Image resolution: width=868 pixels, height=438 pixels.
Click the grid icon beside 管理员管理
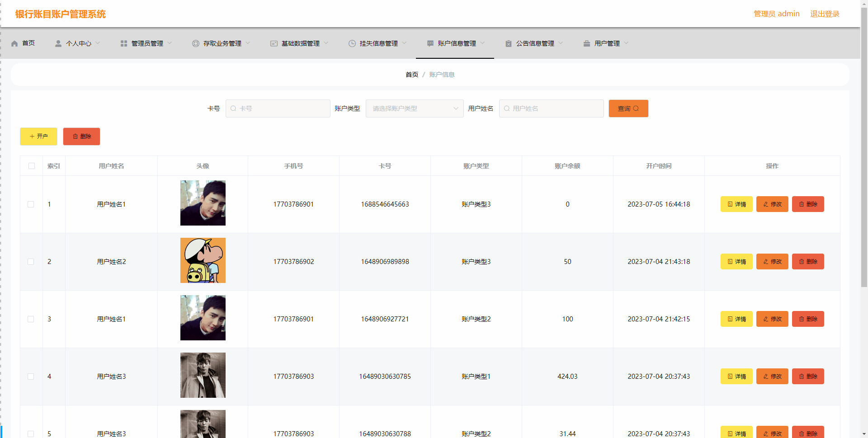tap(124, 43)
